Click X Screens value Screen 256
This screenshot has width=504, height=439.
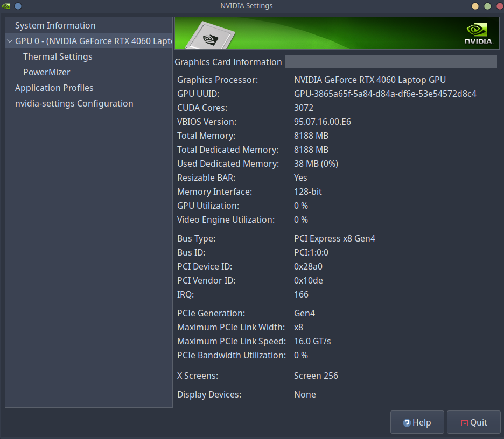click(316, 376)
